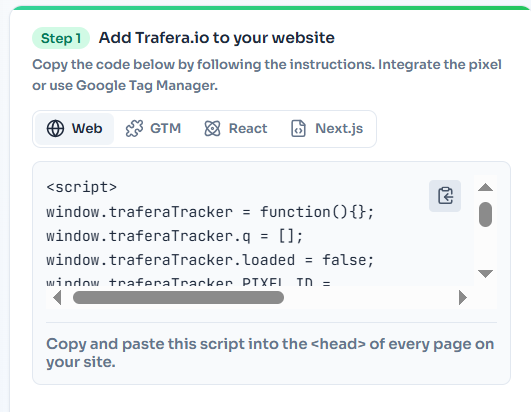Click the horizontal scrollbar thumb under code
Viewport: 531px width, 412px height.
point(178,298)
